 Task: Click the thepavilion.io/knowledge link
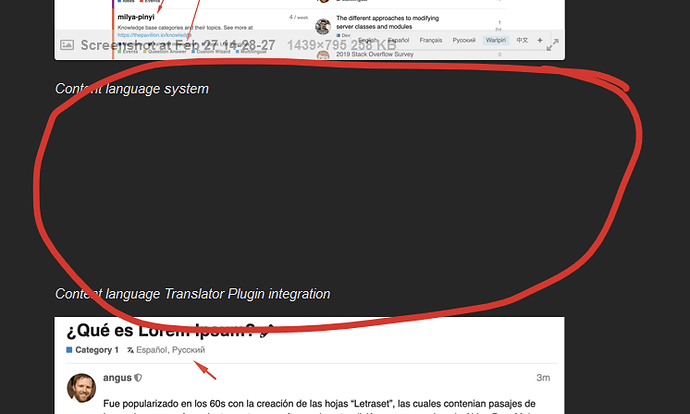(154, 35)
